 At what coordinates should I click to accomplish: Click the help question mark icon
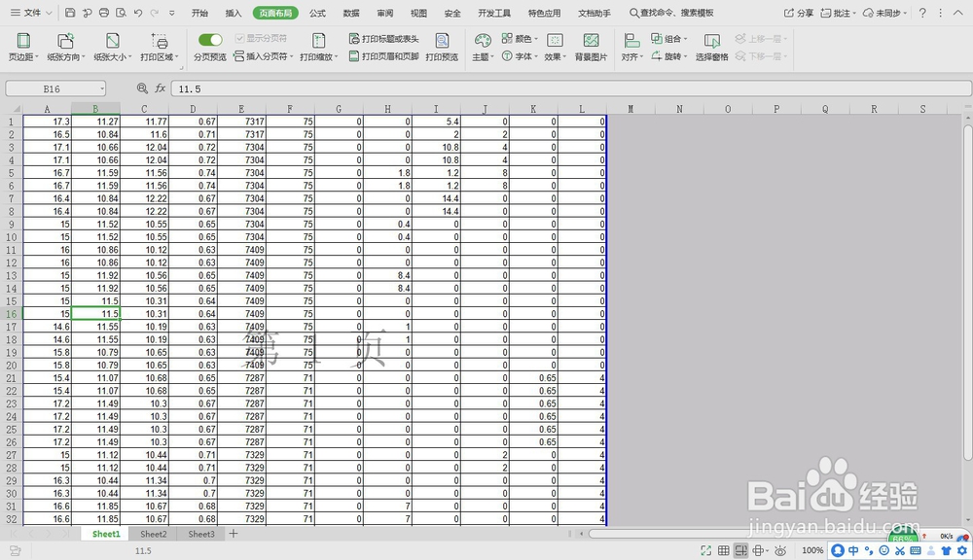pos(922,13)
